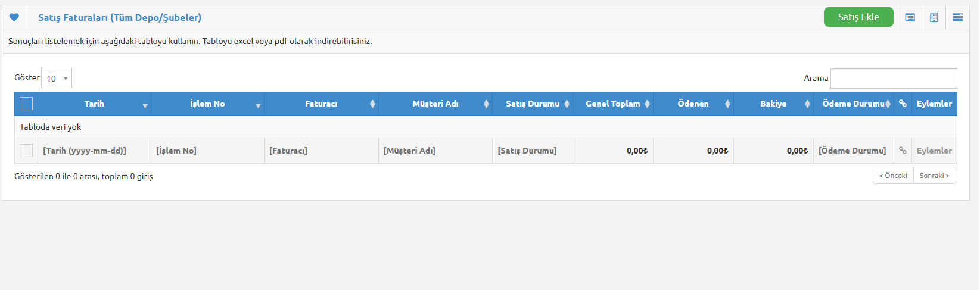This screenshot has height=290, width=980.
Task: Check the select-all checkbox in table header
Action: pyautogui.click(x=26, y=104)
